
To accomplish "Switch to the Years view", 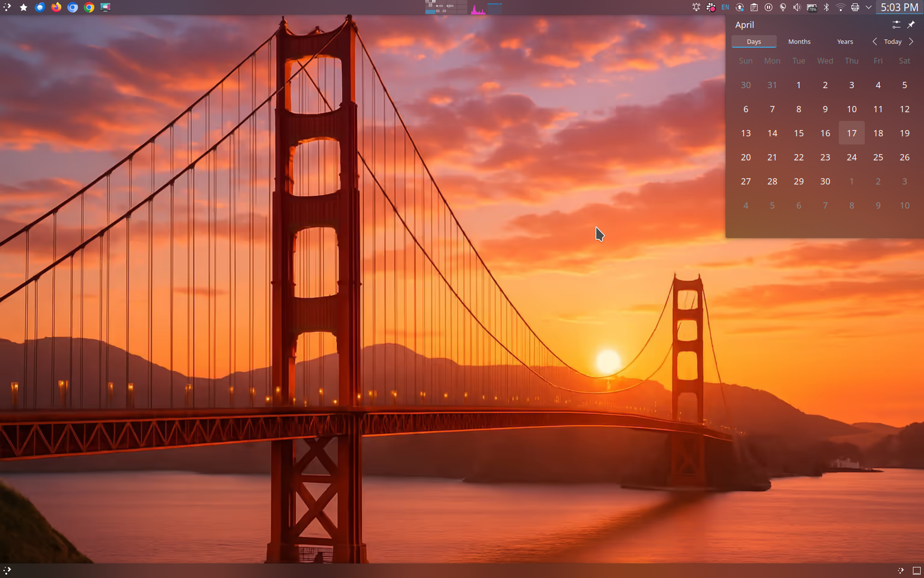I will pyautogui.click(x=845, y=41).
